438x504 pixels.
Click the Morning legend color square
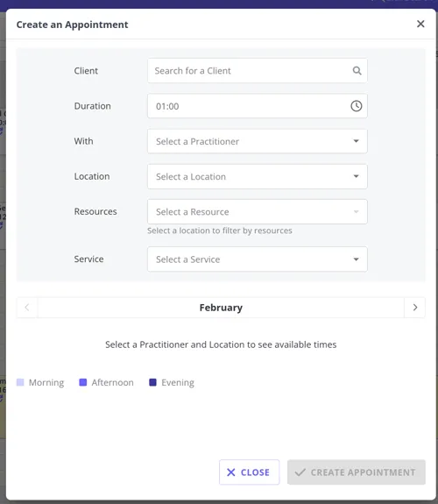click(20, 382)
